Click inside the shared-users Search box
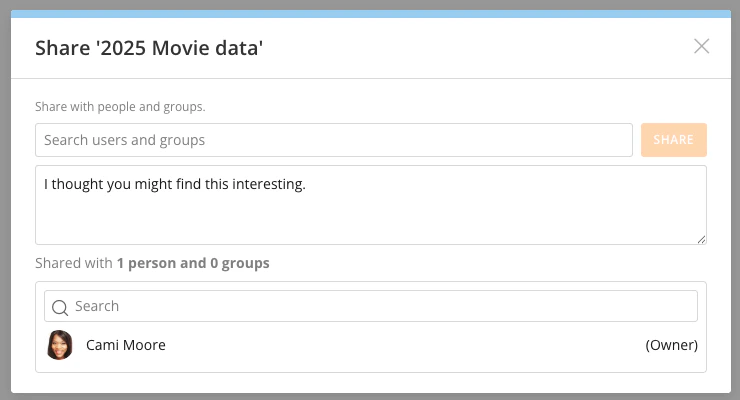Screen dimensions: 740x400 pyautogui.click(x=380, y=307)
